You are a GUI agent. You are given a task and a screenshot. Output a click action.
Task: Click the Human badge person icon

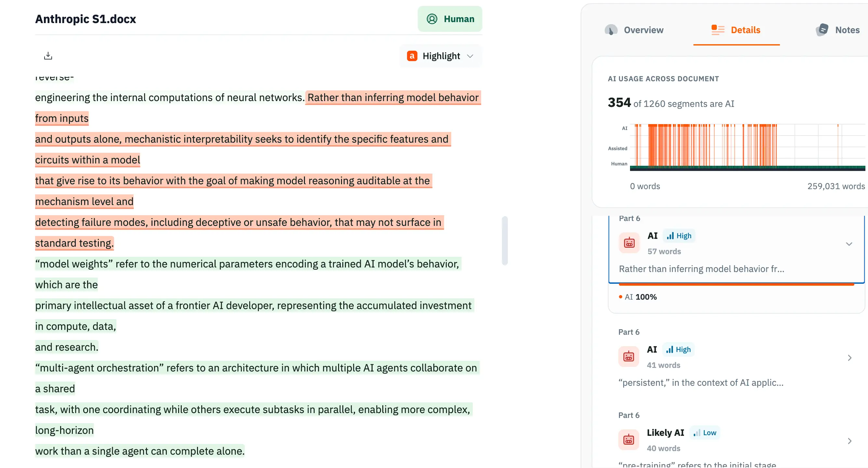coord(432,19)
